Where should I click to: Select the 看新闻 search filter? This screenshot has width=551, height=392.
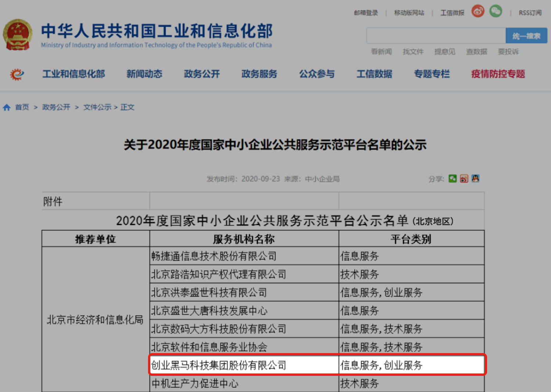pos(381,52)
